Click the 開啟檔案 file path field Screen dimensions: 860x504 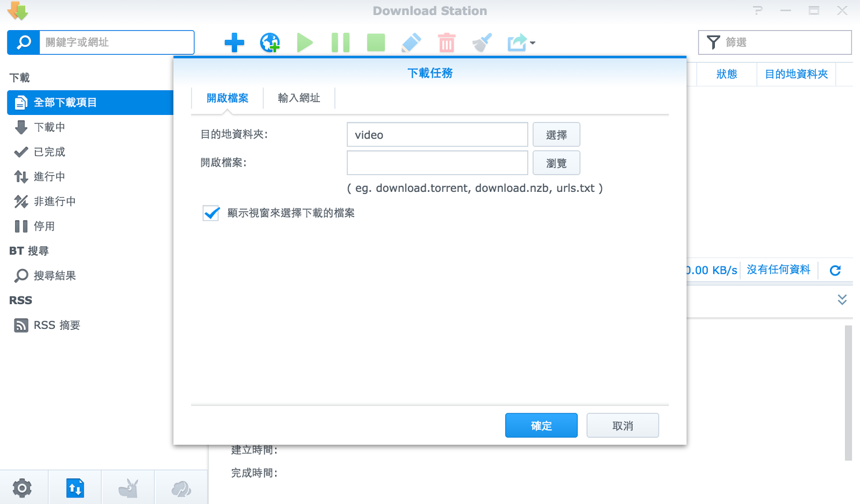[438, 163]
